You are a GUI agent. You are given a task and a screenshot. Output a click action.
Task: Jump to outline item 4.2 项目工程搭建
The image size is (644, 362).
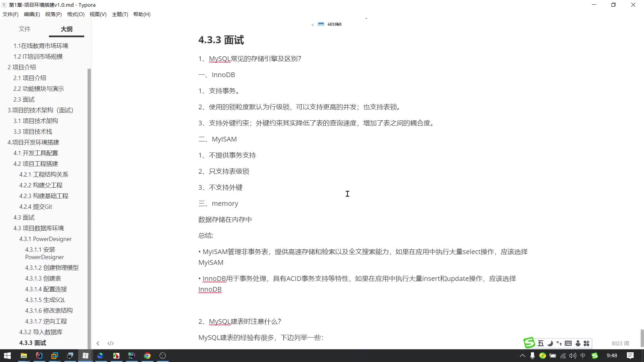36,164
